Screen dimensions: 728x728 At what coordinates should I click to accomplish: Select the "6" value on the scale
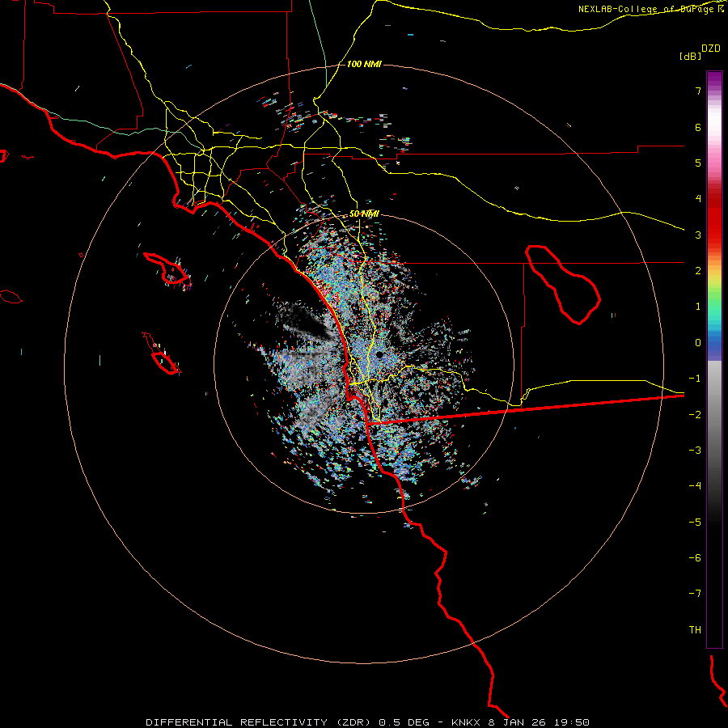click(698, 127)
